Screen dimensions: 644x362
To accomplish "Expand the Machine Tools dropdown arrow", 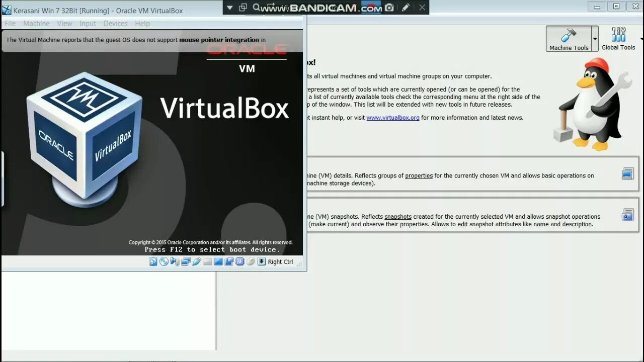I will 595,39.
